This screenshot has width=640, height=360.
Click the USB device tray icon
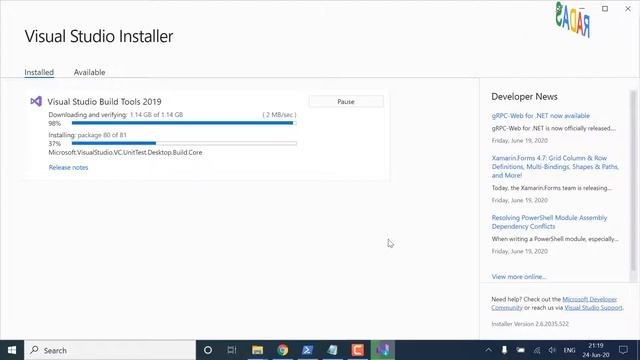pos(504,350)
